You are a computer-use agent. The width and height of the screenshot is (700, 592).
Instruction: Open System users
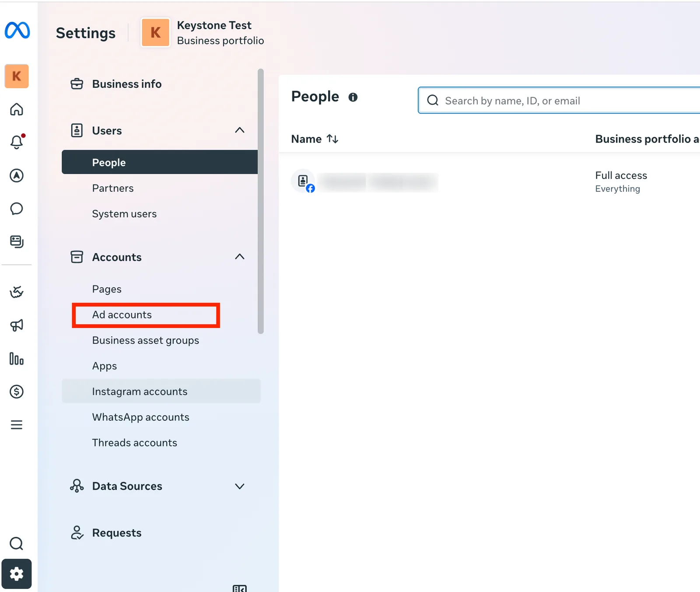(124, 214)
